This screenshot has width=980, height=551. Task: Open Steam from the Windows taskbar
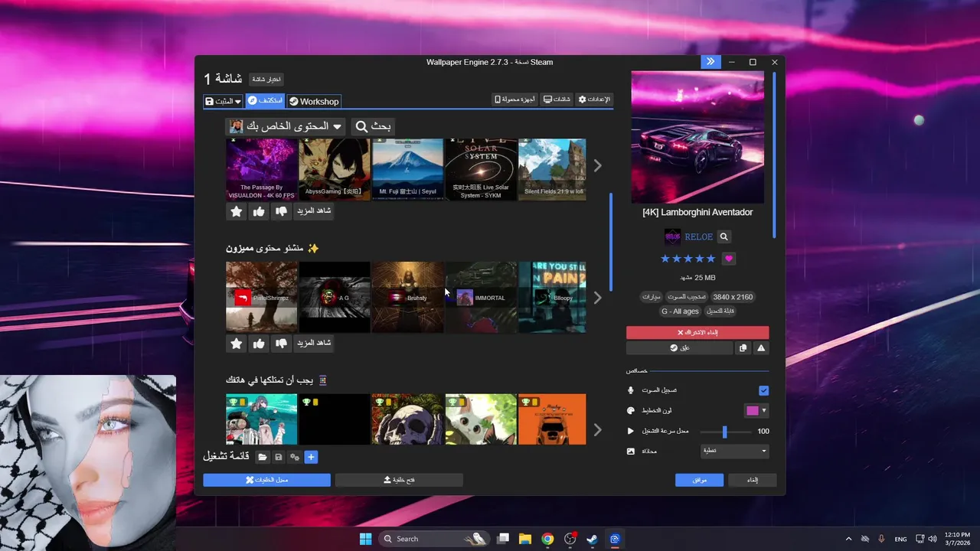click(593, 539)
